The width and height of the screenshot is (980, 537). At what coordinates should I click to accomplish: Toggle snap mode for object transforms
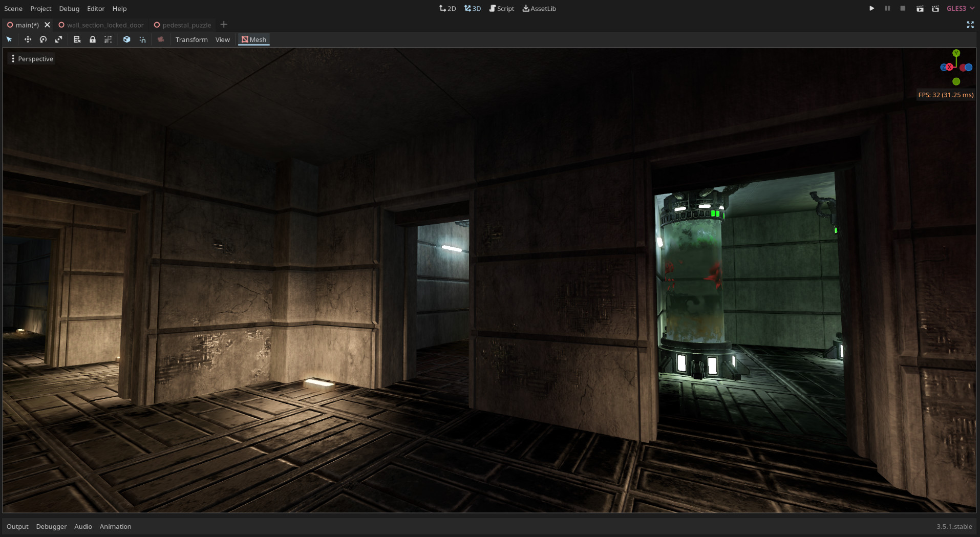click(142, 39)
